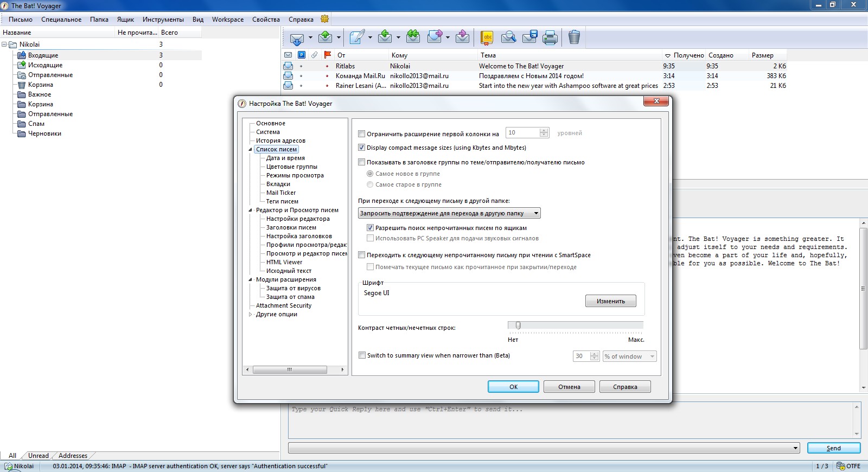Screen dimensions: 868x472
Task: Click the Search messages magnifier icon
Action: coord(508,37)
